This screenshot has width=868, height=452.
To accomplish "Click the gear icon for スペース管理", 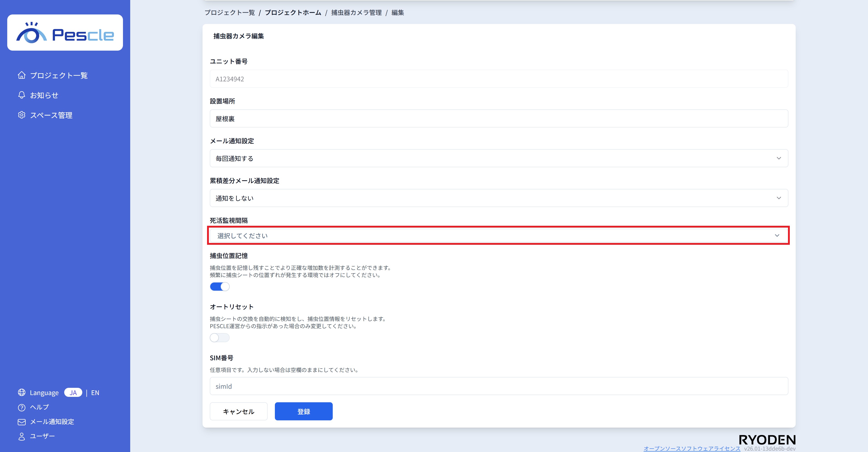I will click(21, 115).
